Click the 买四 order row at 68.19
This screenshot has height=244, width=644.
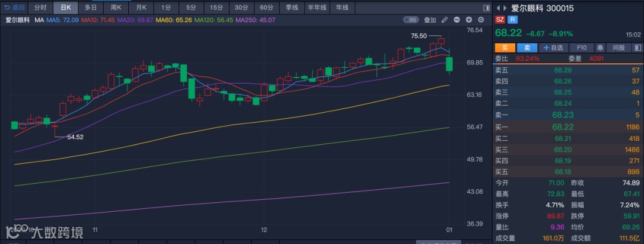coord(568,161)
